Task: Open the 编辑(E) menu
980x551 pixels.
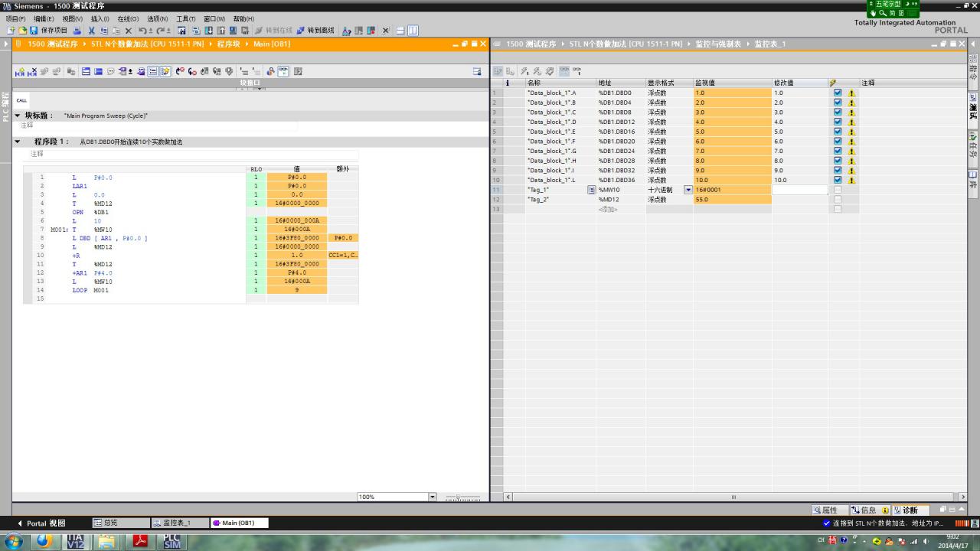Action: tap(44, 18)
